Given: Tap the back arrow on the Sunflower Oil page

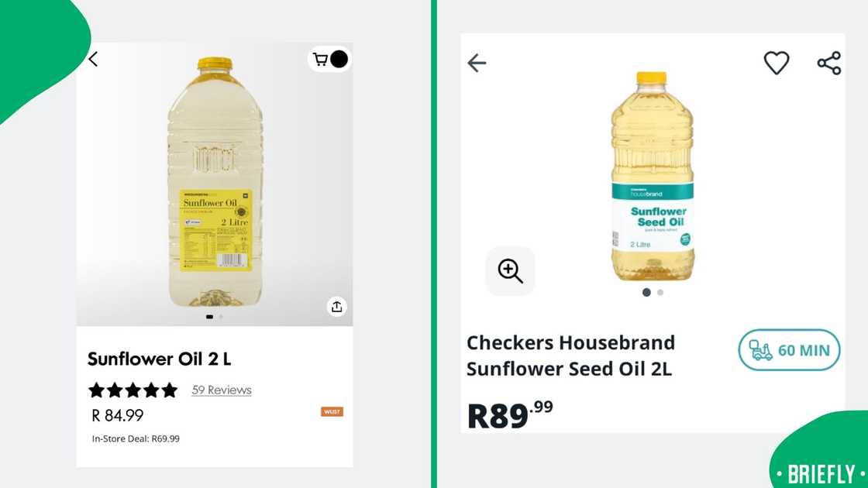Looking at the screenshot, I should coord(92,59).
